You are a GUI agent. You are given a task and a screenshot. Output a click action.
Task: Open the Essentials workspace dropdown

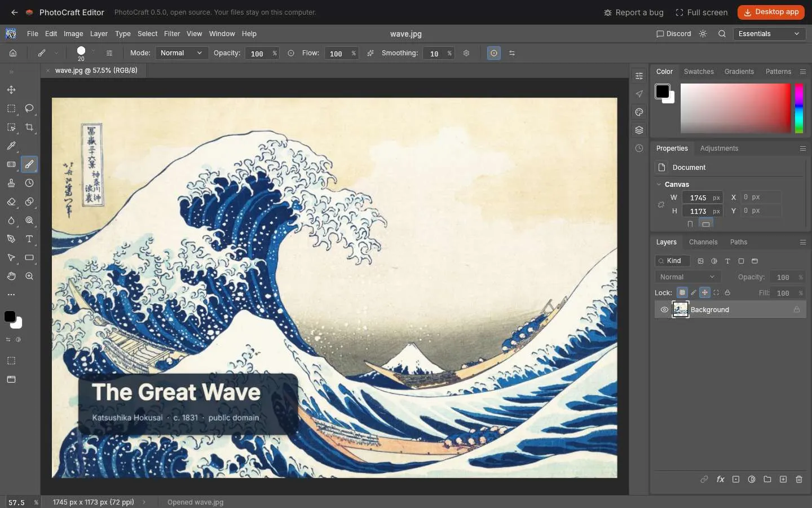pos(769,34)
